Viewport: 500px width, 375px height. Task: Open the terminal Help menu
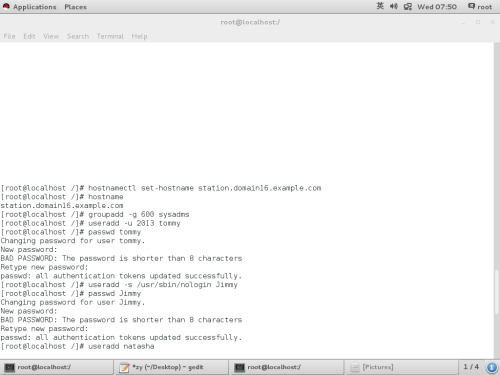coord(139,36)
